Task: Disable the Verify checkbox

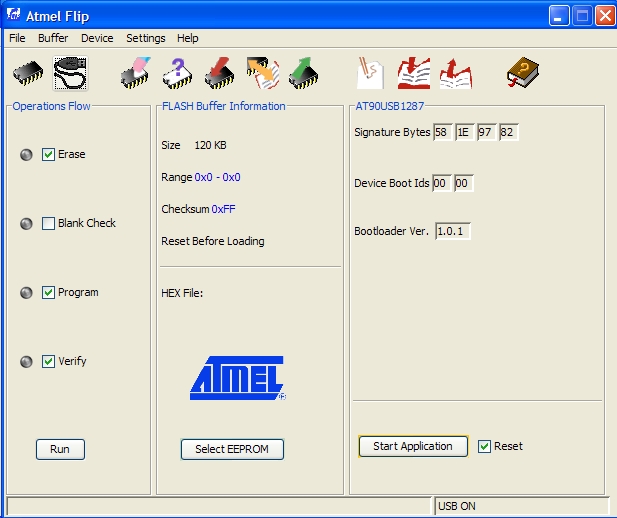Action: pos(48,361)
